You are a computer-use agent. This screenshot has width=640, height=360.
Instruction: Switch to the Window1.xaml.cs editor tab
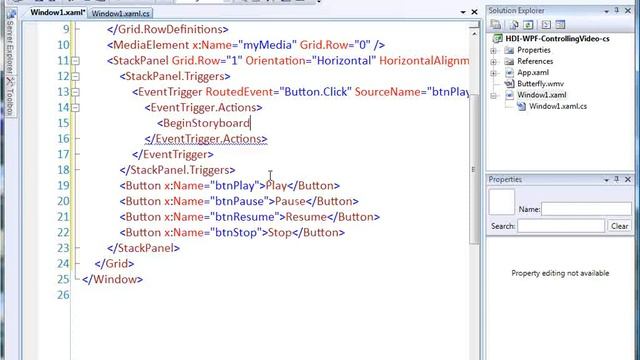tap(120, 13)
